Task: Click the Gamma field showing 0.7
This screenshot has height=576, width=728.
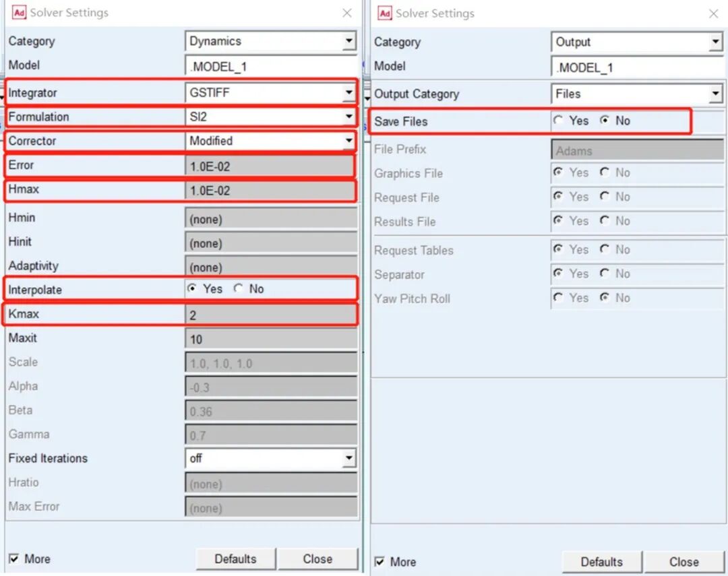Action: pos(271,435)
